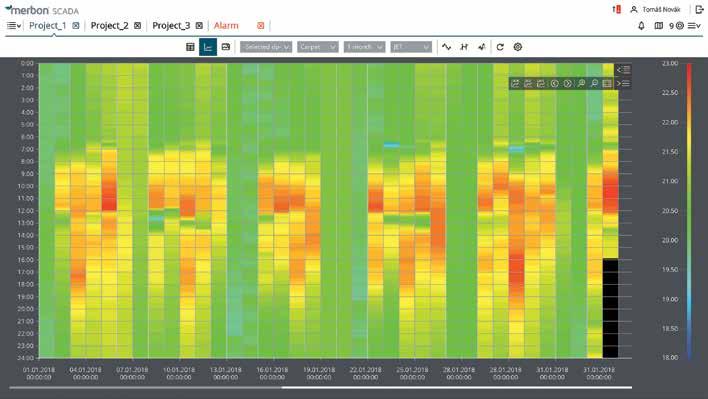Open the table view icon
708x399 pixels.
click(x=190, y=47)
